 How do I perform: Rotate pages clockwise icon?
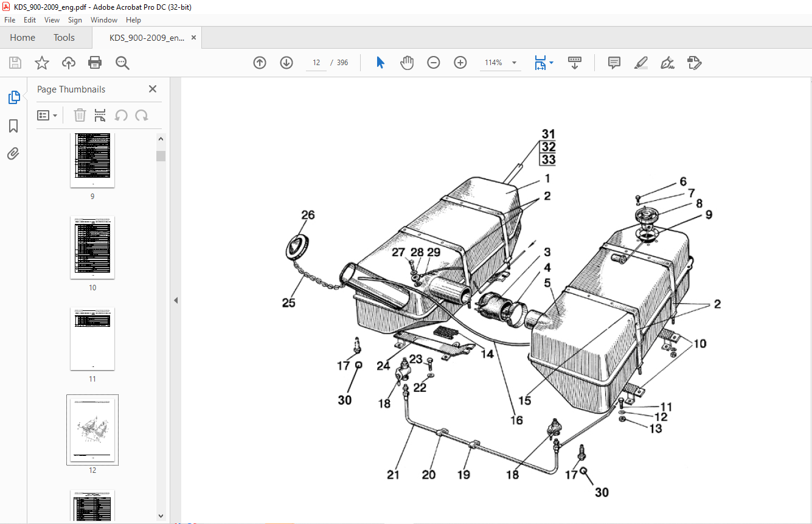point(142,115)
